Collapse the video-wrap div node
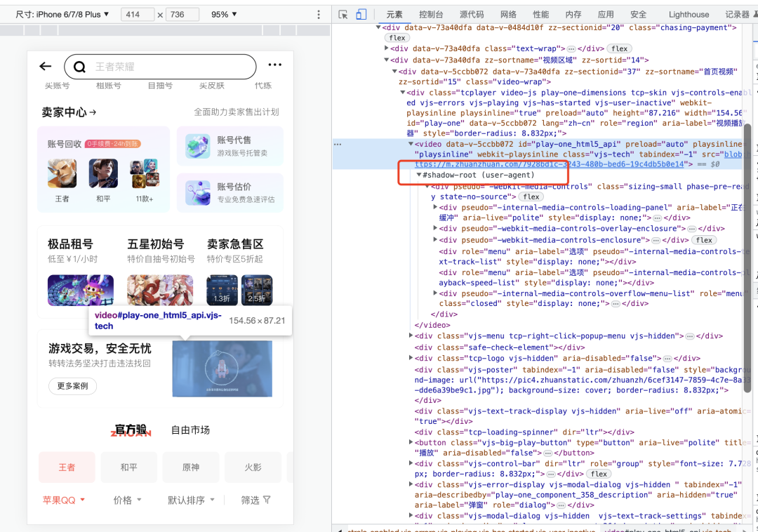This screenshot has height=532, width=758. pyautogui.click(x=394, y=72)
